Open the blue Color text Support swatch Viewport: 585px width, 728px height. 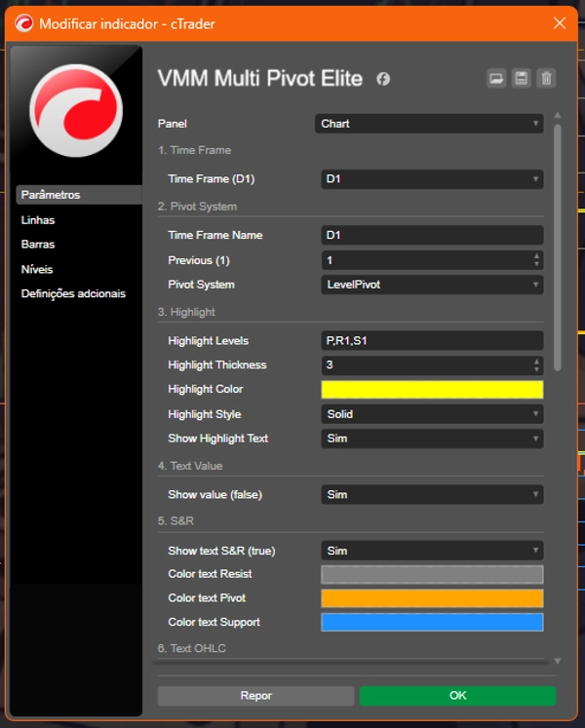pyautogui.click(x=432, y=623)
